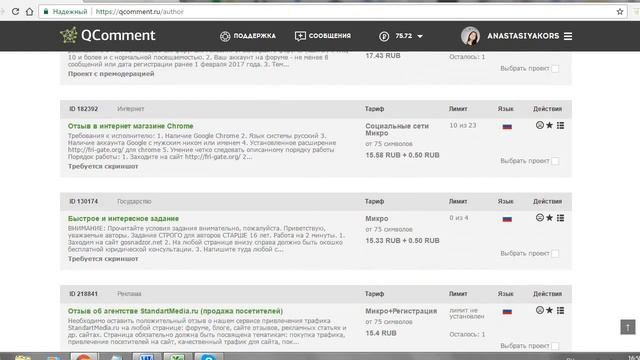This screenshot has width=640, height=360.
Task: Open project Отзыв об агентстве StandartMedia.ru
Action: coord(175,311)
